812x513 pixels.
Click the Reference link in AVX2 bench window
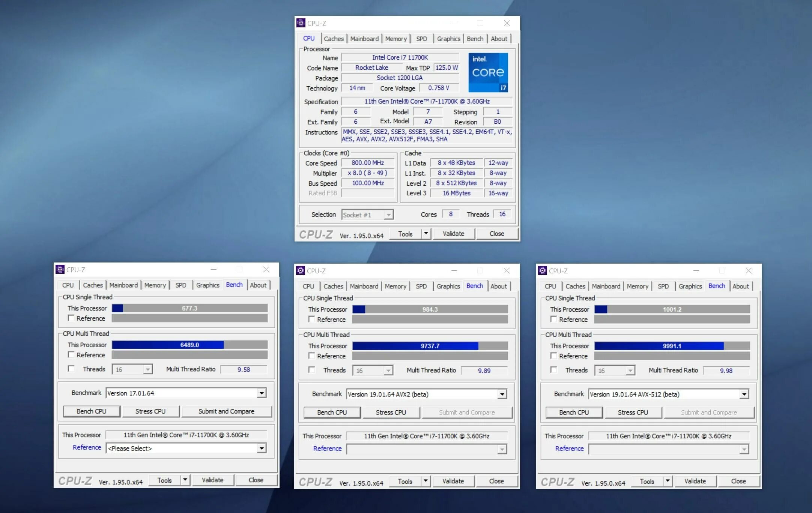pyautogui.click(x=328, y=448)
